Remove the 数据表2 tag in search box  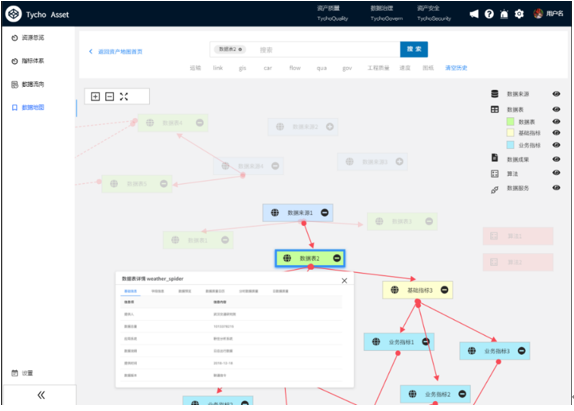[240, 49]
